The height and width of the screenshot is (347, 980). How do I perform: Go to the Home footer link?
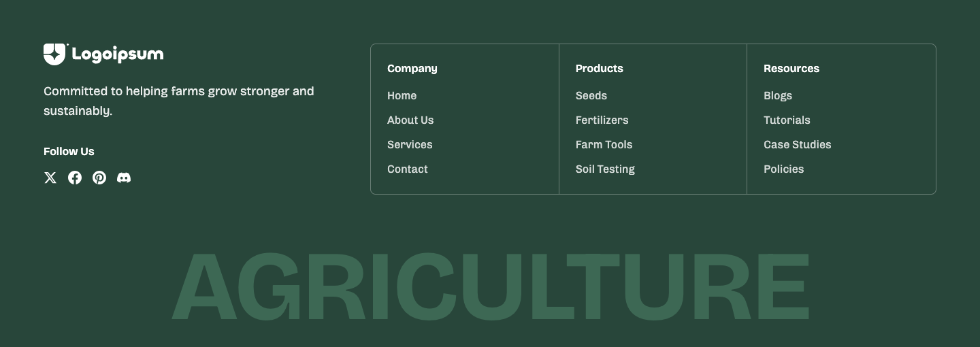(402, 96)
